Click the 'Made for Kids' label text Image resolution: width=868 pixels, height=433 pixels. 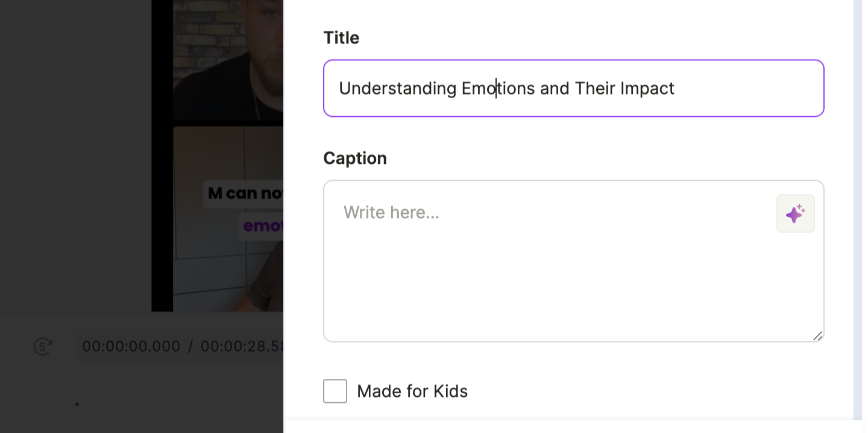tap(412, 391)
